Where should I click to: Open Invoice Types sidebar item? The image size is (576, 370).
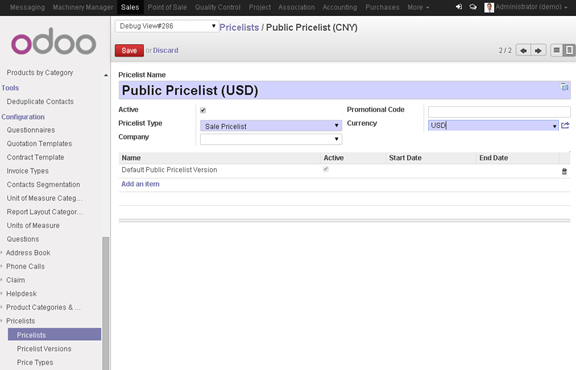pyautogui.click(x=28, y=171)
